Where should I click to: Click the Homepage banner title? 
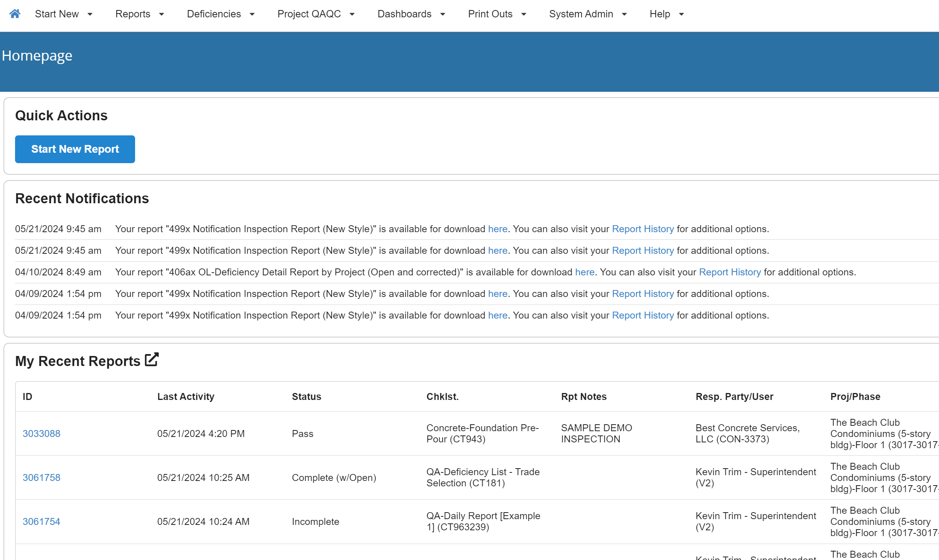[37, 56]
